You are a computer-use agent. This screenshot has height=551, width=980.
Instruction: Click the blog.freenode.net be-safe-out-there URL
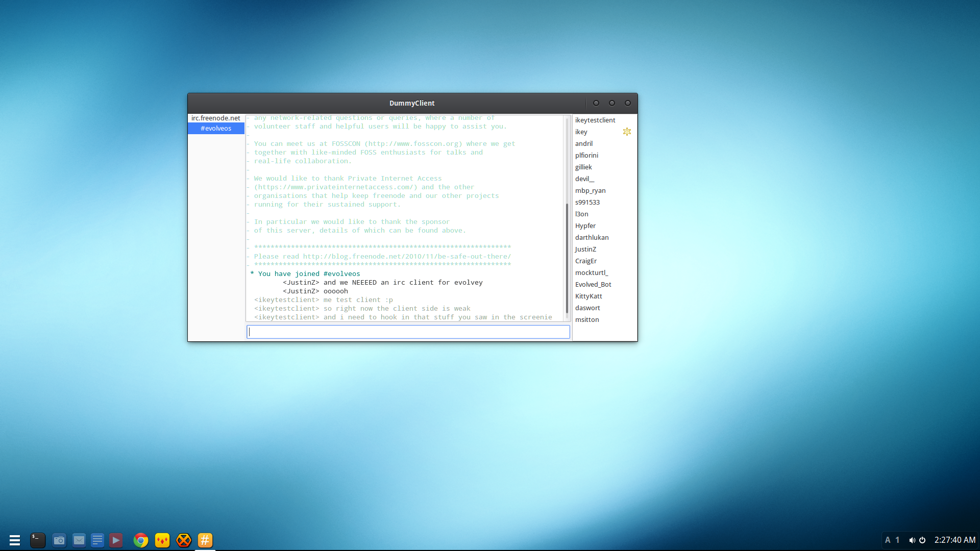point(407,257)
